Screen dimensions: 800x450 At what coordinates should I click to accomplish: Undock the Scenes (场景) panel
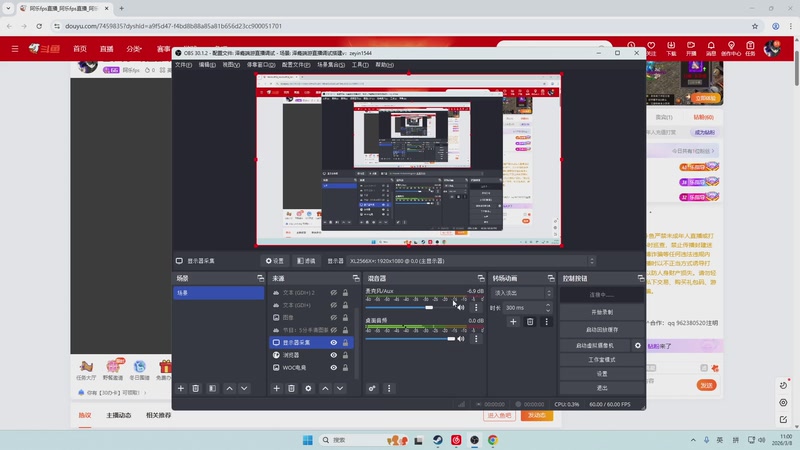click(260, 278)
